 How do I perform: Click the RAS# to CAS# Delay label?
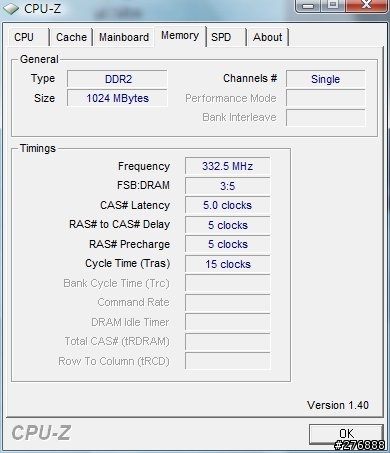point(119,224)
